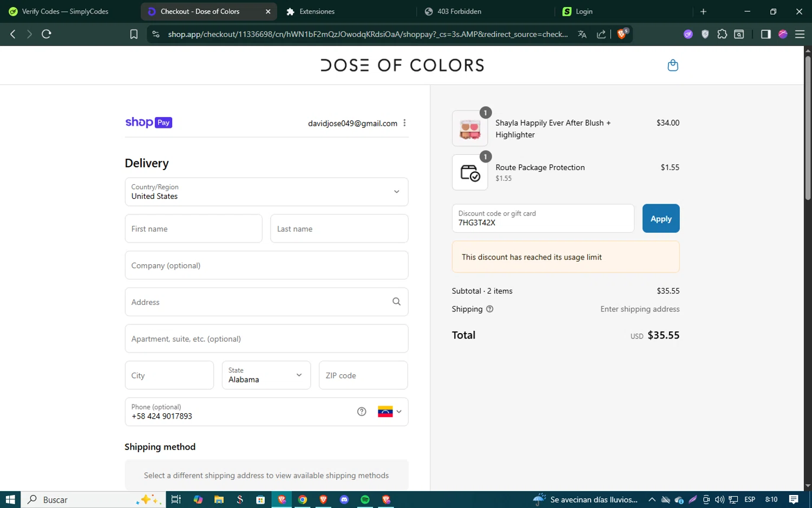Open Google Chrome from the taskbar
Screen dimensions: 812x508
[303, 499]
